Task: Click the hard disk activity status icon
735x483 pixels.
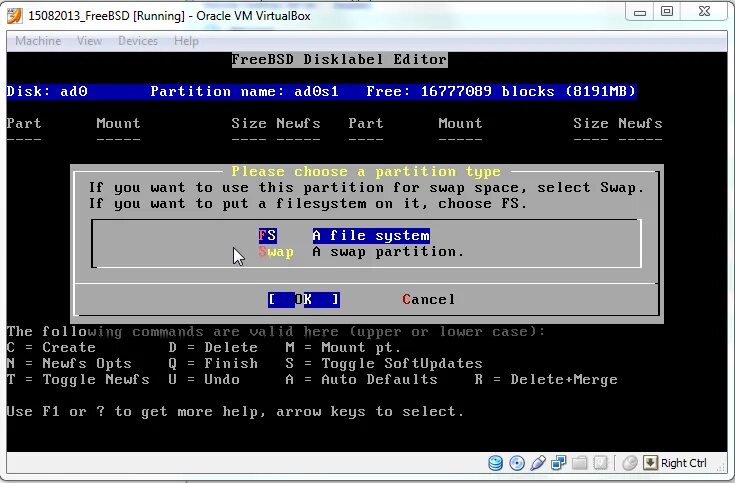Action: (x=495, y=463)
